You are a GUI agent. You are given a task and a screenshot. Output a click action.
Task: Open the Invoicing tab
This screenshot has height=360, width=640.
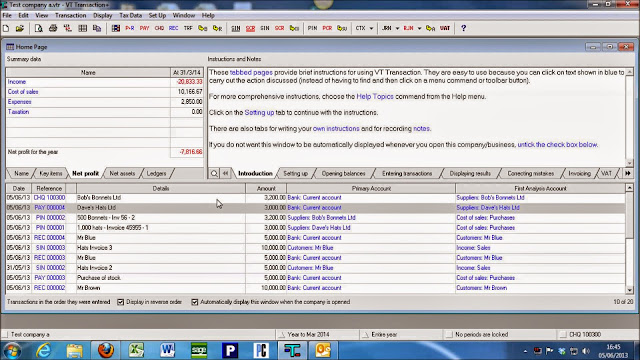[580, 173]
